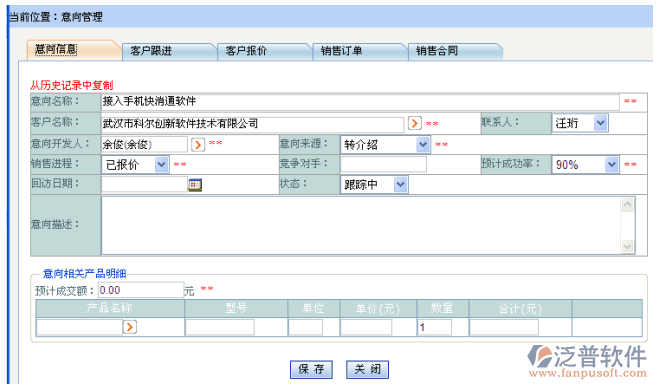The height and width of the screenshot is (389, 657).
Task: Click the 关闭 button
Action: 367,369
